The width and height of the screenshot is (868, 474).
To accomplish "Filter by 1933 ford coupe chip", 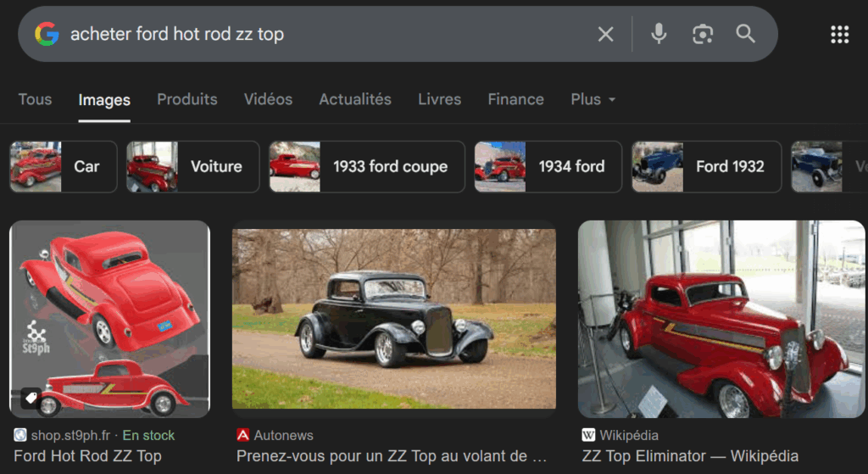I will (x=366, y=166).
